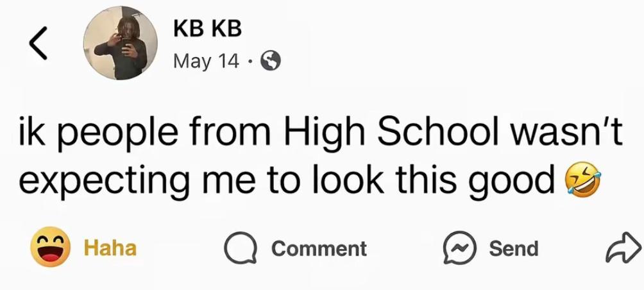Click the Messenger lightning bubble icon
This screenshot has height=290, width=644.
(x=460, y=248)
